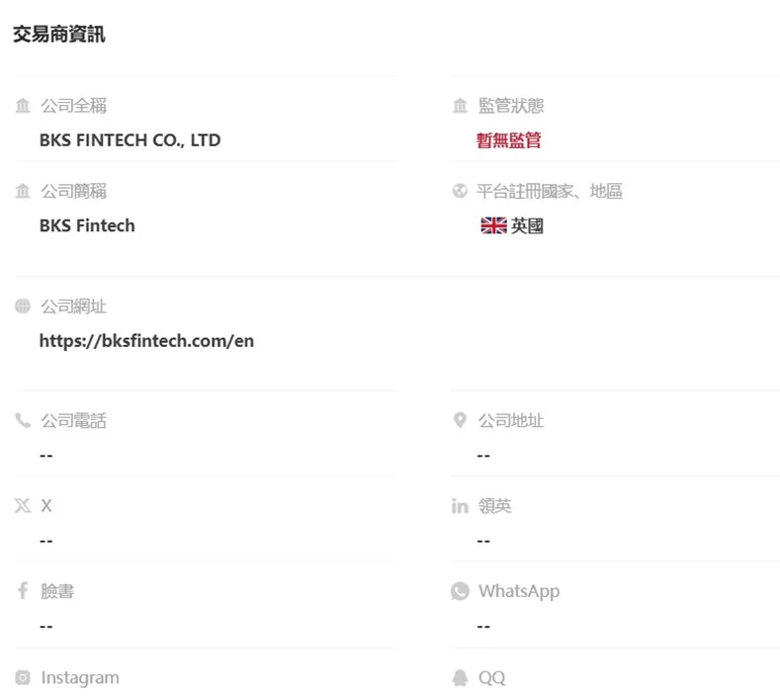
Task: Click the 平台註冊國家、地區 label
Action: tap(550, 191)
